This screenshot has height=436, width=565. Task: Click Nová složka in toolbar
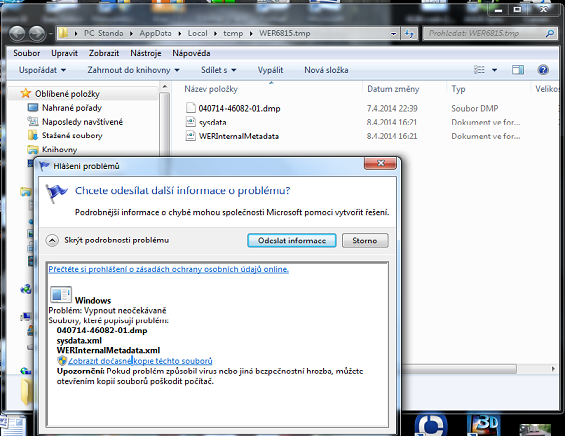[326, 70]
